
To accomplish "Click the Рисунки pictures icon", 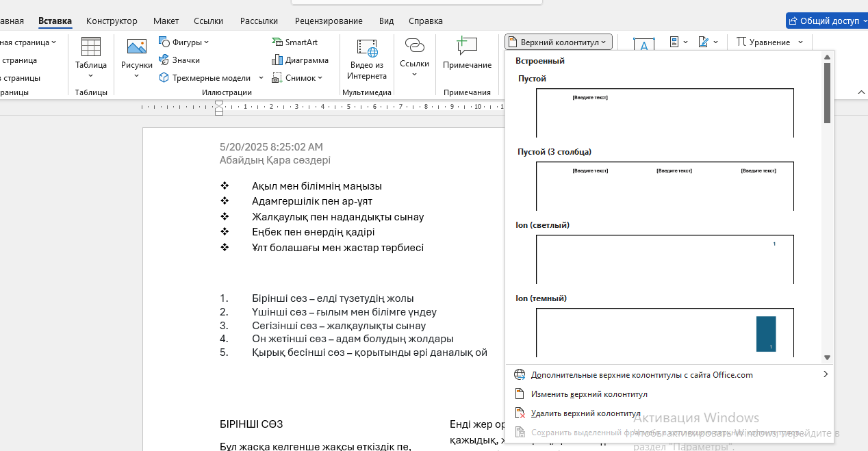I will coord(137,47).
